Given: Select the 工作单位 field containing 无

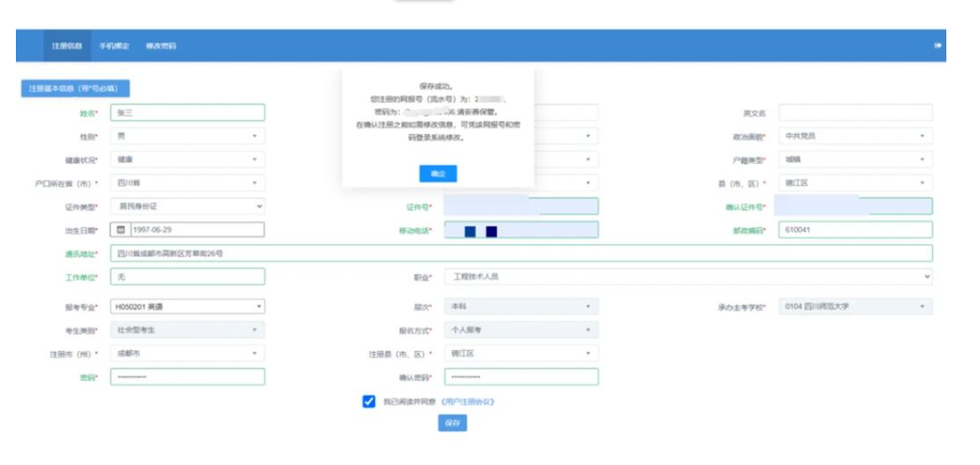Looking at the screenshot, I should coord(188,276).
